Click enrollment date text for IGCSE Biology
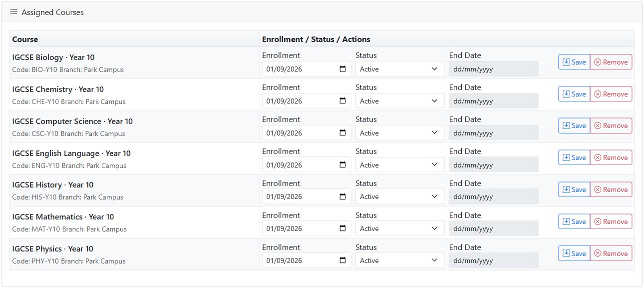This screenshot has height=289, width=644. click(284, 69)
